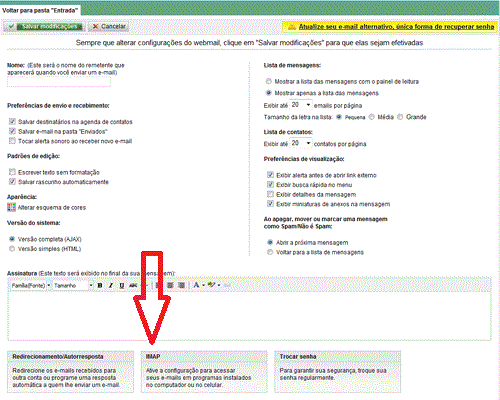Select Versão simples (HTML) radio
The height and width of the screenshot is (400, 500).
coord(12,249)
